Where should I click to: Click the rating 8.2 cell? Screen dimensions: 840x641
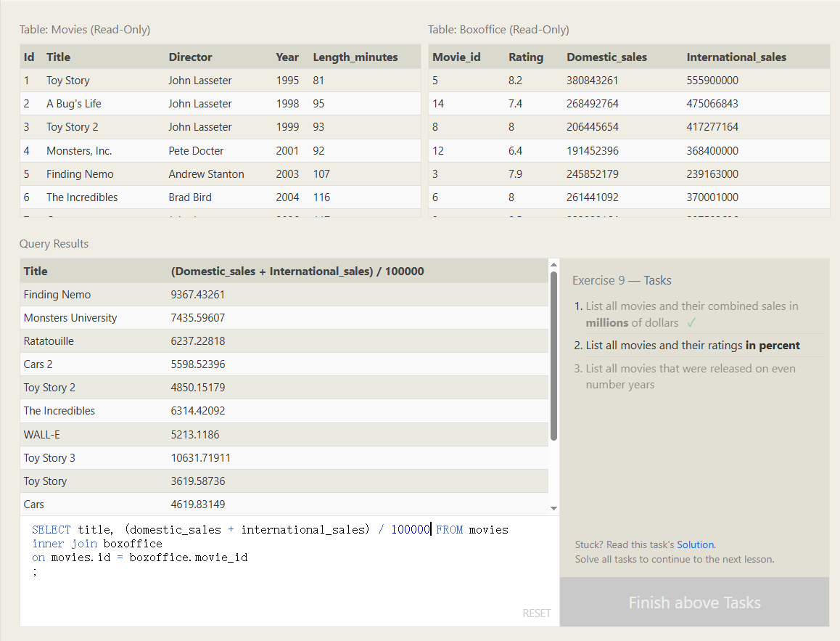tap(515, 81)
